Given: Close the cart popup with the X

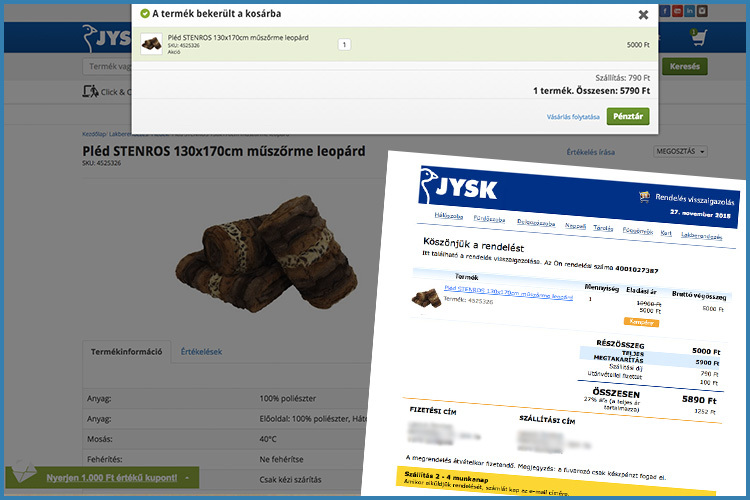Looking at the screenshot, I should tap(643, 15).
